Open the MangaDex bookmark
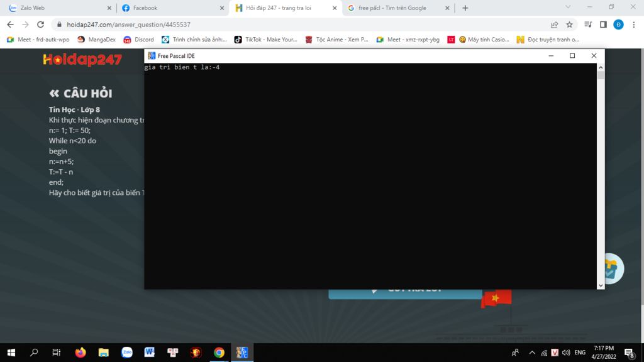The height and width of the screenshot is (362, 644). pyautogui.click(x=96, y=40)
